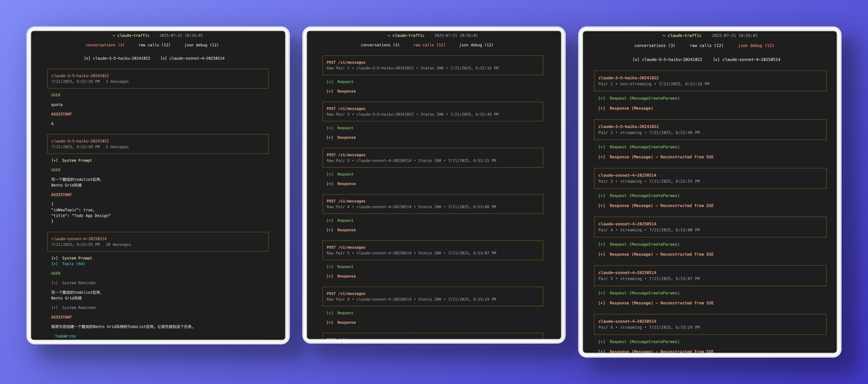Expand Request (MessageCreateParams) under Pair 2 streaming
Screen dimensions: 868x384
point(639,147)
